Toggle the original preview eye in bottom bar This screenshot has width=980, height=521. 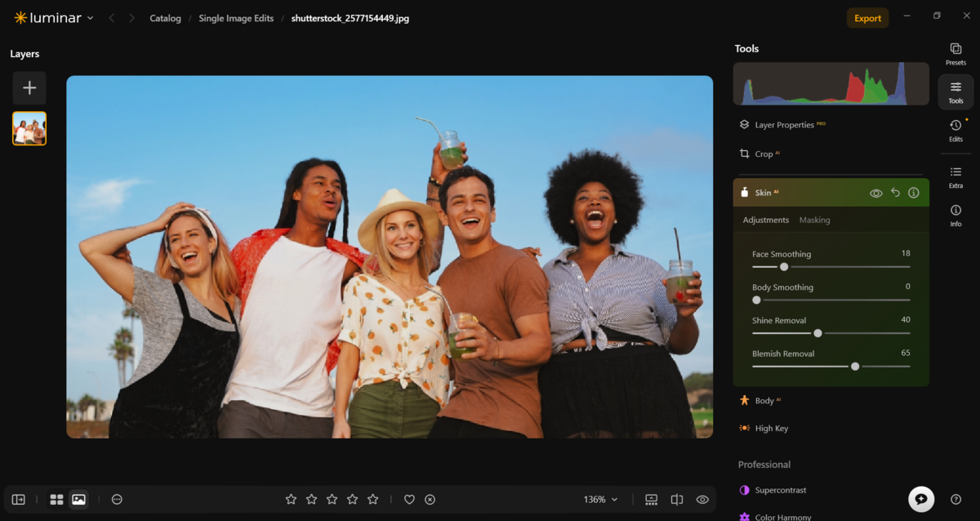[702, 499]
